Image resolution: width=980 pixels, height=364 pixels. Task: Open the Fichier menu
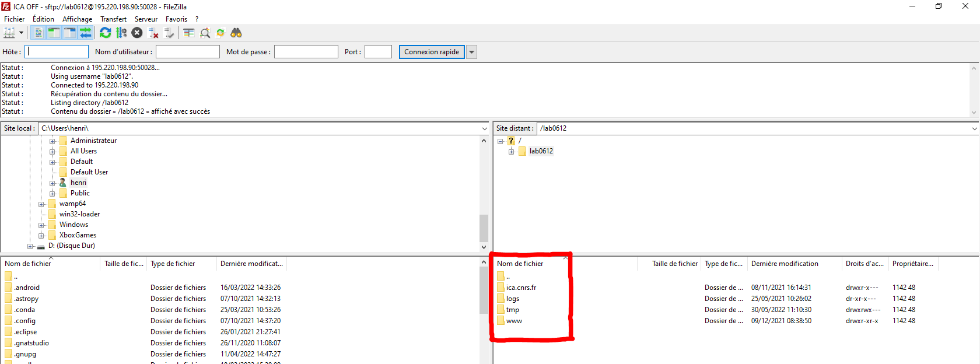(x=15, y=19)
